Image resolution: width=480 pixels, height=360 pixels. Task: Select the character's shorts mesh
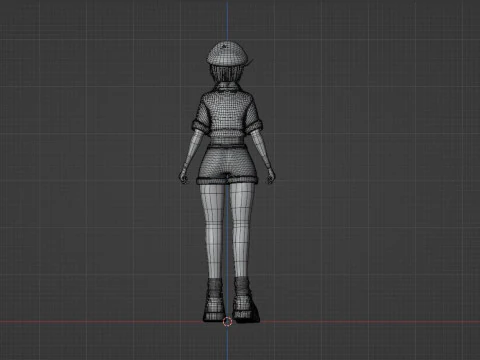pos(227,165)
